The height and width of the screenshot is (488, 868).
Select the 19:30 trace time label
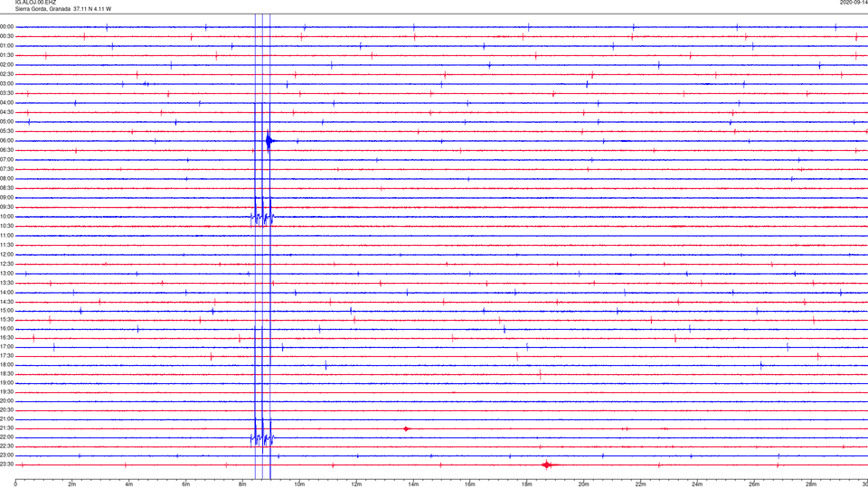coord(6,392)
